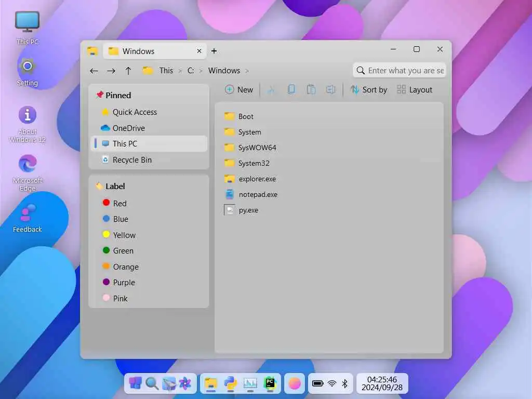Close the Windows tab
Viewport: 532px width, 399px height.
click(199, 51)
